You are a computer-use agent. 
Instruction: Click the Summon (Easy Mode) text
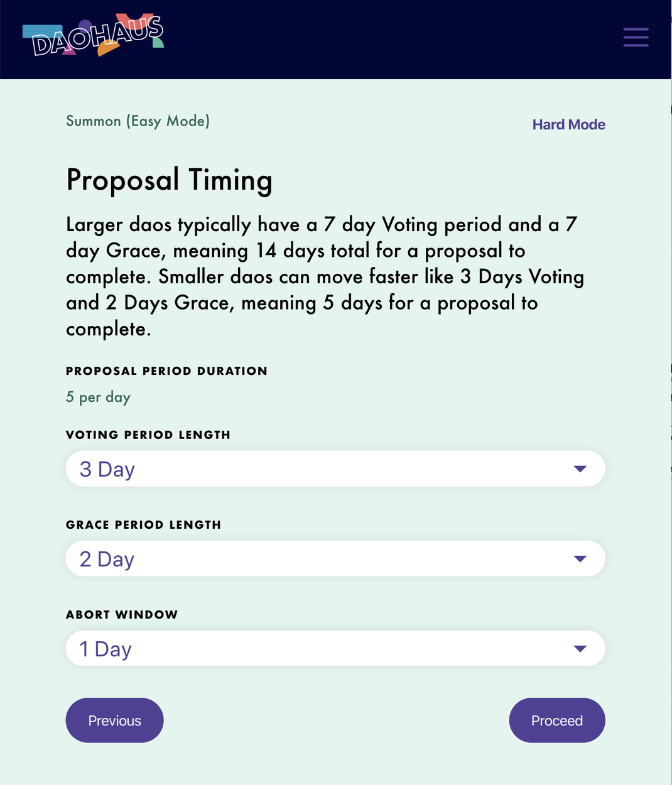click(x=138, y=121)
